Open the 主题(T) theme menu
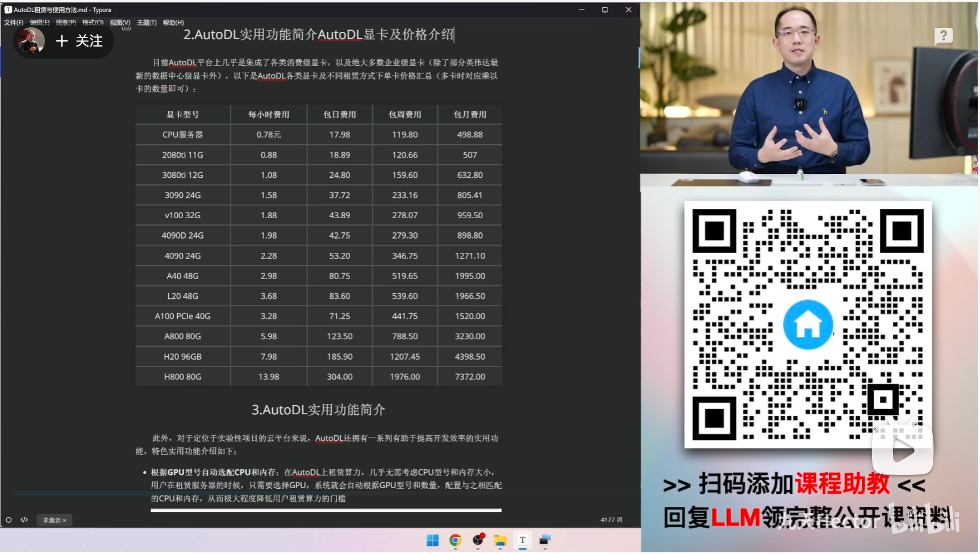Screen dimensions: 980x554 (x=147, y=23)
